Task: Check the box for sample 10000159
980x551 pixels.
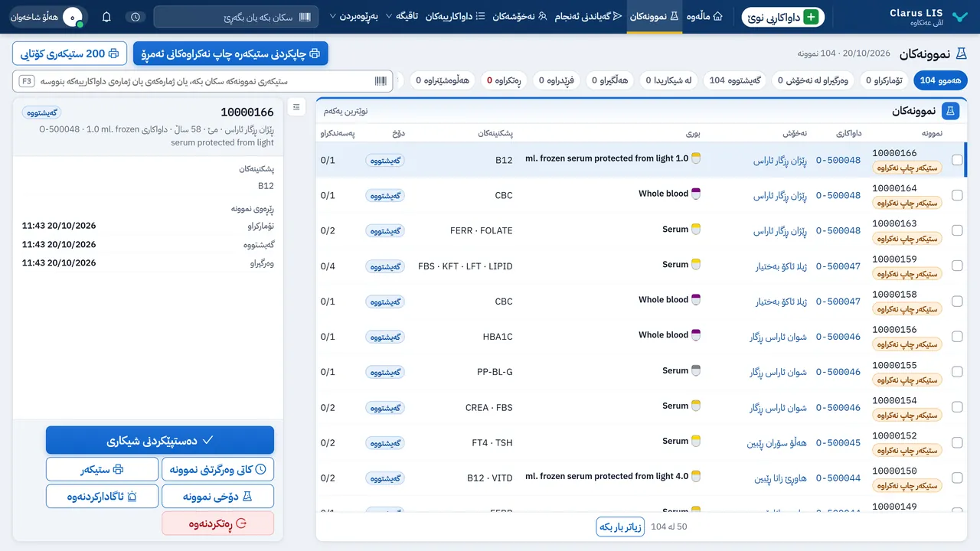Action: coord(957,266)
